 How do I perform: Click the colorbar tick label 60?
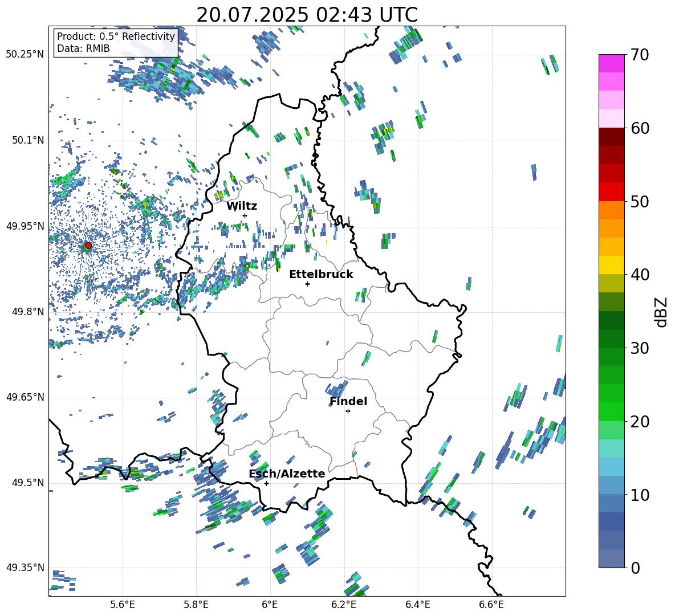click(x=639, y=128)
